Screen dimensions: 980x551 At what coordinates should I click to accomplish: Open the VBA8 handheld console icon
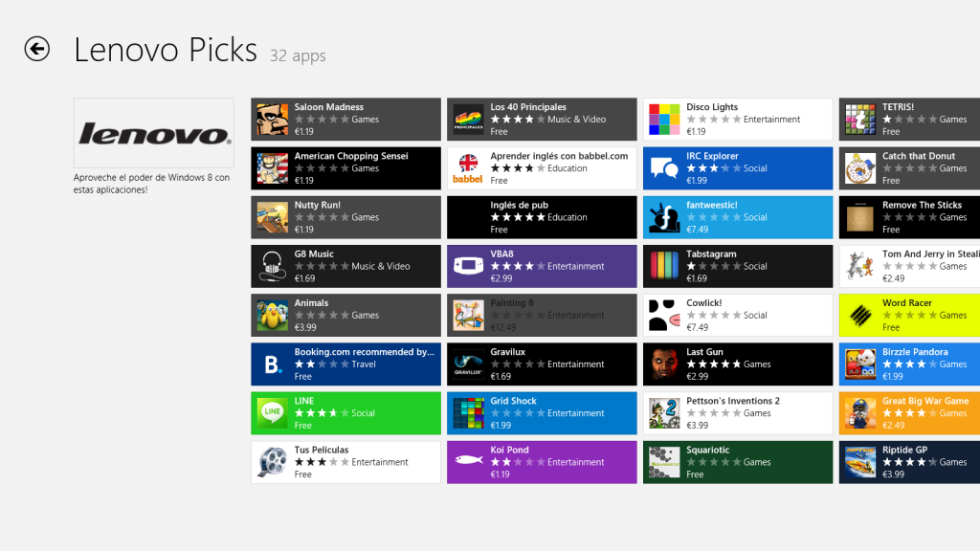pyautogui.click(x=468, y=266)
